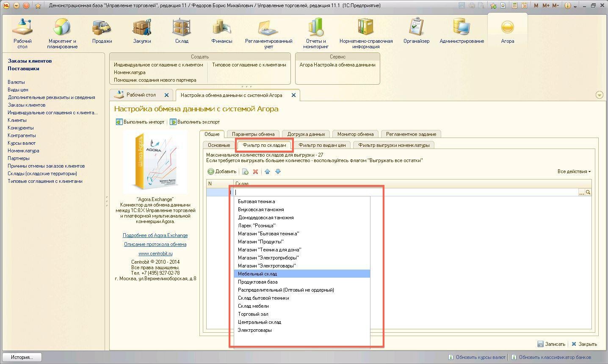The height and width of the screenshot is (364, 608).
Task: Click the ellipsis selection button in field
Action: tap(581, 193)
